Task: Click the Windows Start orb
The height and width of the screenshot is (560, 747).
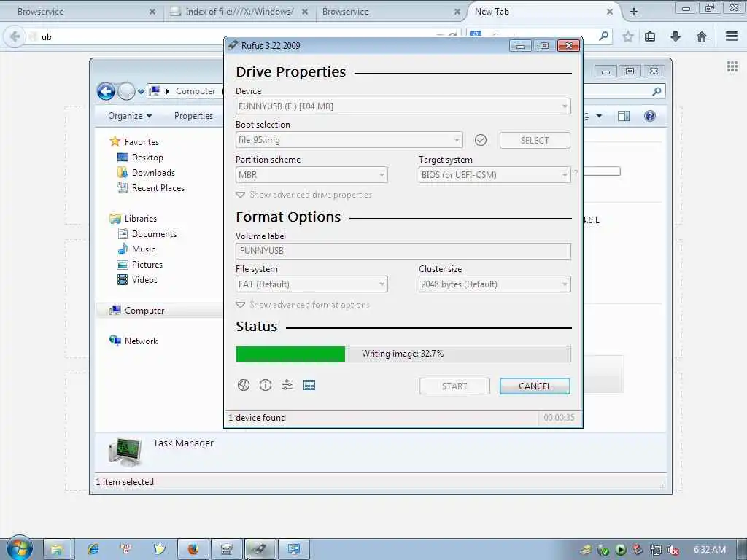Action: [x=19, y=548]
